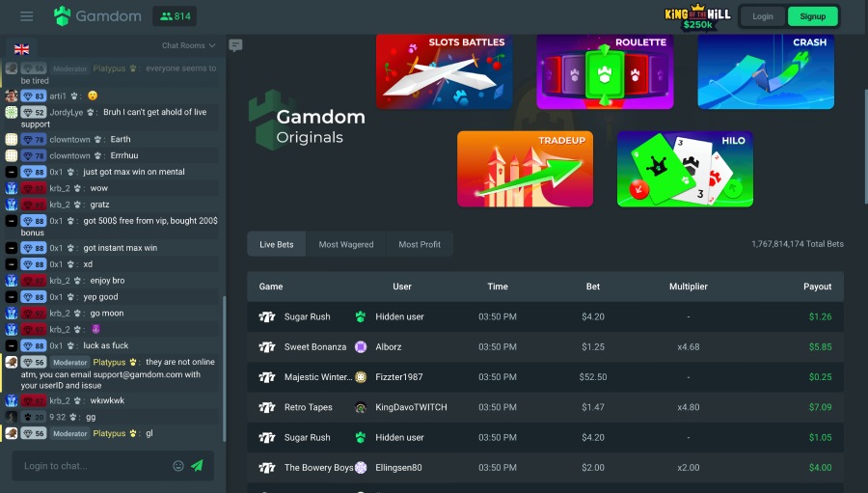Screen dimensions: 868x493
Task: Click the 'yep good' chat message
Action: 100,297
